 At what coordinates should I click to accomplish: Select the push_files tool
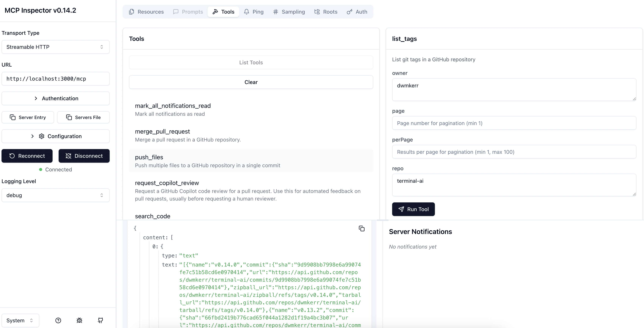[251, 161]
